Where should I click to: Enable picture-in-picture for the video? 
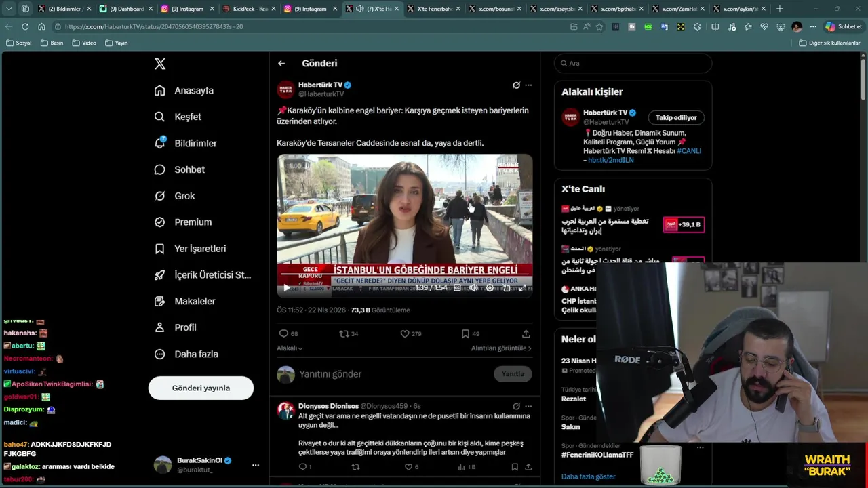click(x=507, y=288)
